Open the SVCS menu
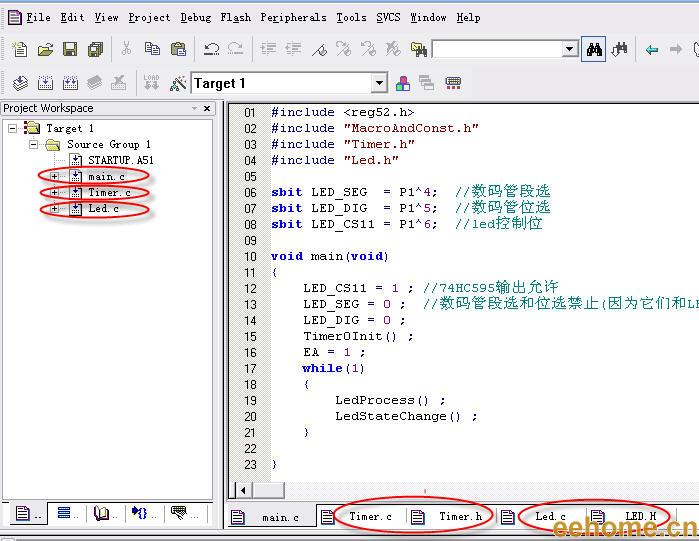699x541 pixels. coord(388,17)
